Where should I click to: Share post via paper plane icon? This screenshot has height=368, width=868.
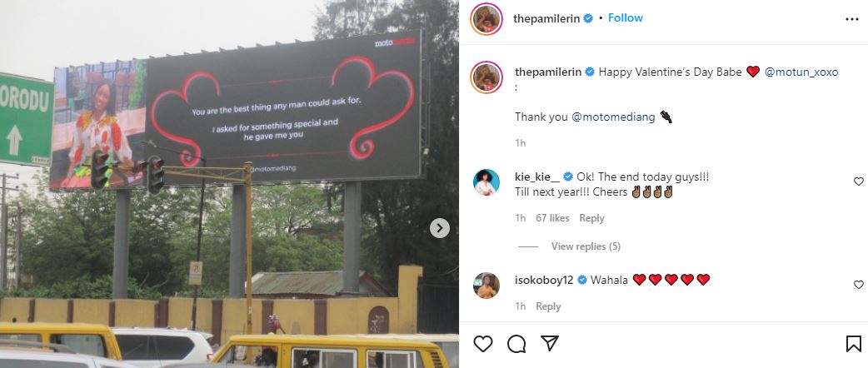[x=549, y=344]
